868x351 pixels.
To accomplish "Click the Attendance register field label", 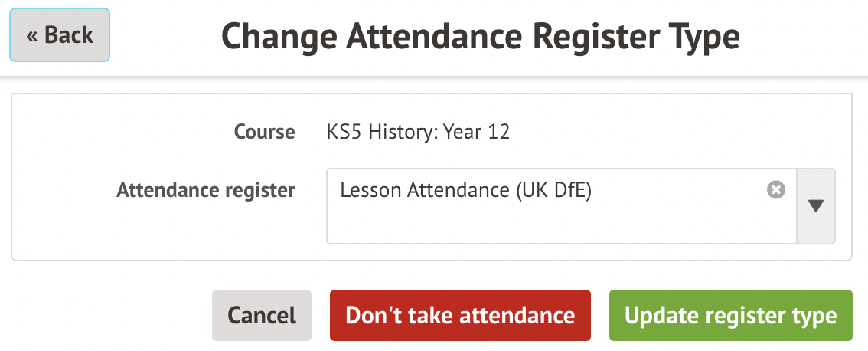I will [206, 190].
